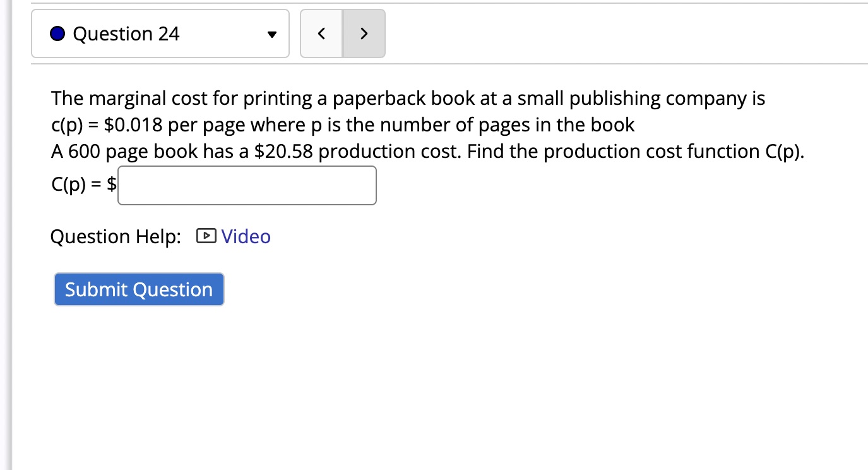Submit your answer for Question 24
This screenshot has width=868, height=470.
coord(138,289)
